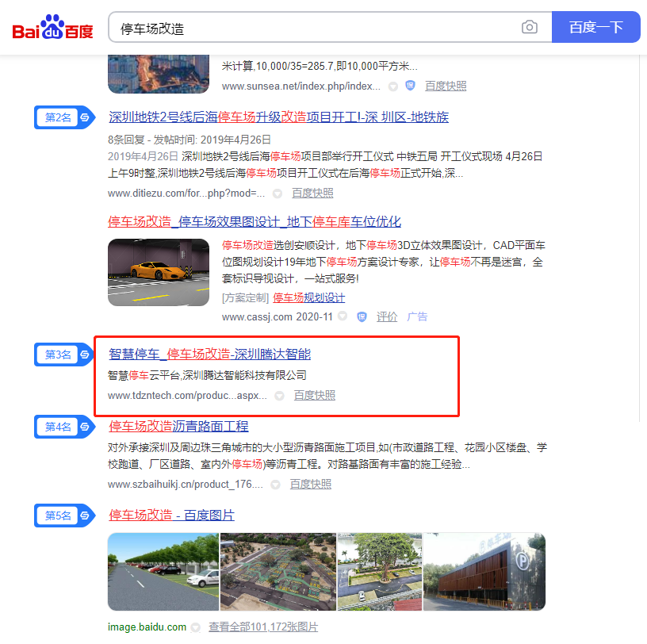Open 停车场改造_停车场效果图设计 ad title
Viewport: 647px width, 644px height.
tap(255, 222)
